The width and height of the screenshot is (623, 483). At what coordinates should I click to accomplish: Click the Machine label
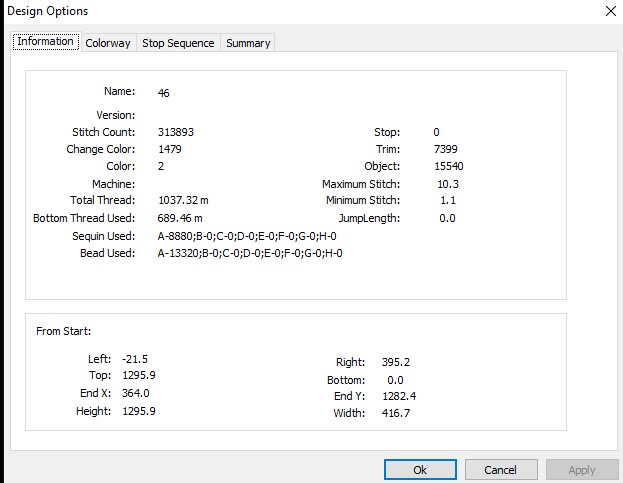pyautogui.click(x=113, y=184)
